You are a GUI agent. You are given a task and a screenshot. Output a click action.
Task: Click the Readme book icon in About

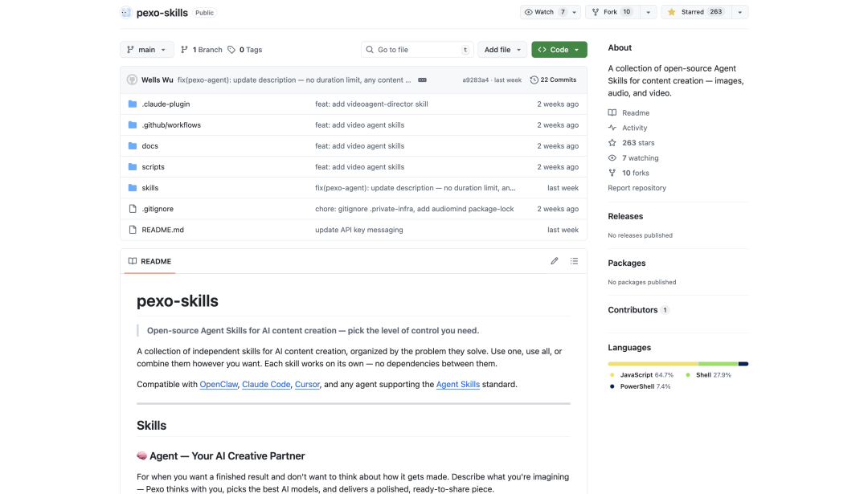(x=612, y=112)
